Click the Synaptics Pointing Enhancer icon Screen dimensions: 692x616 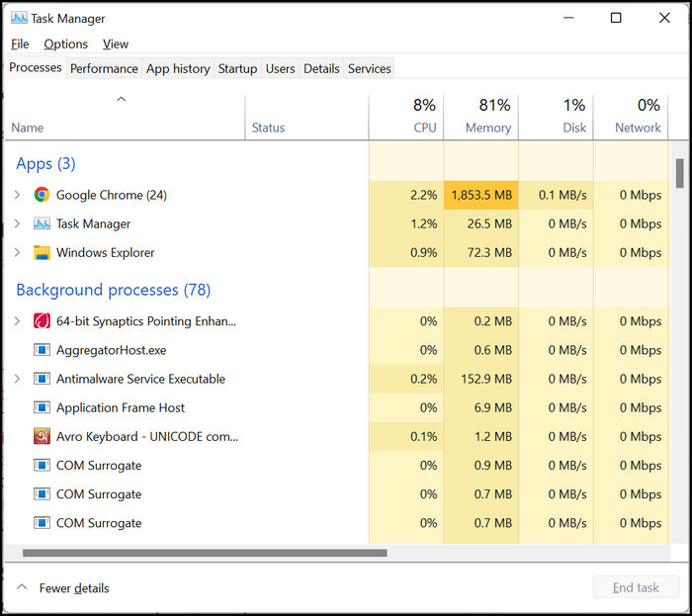[x=42, y=320]
